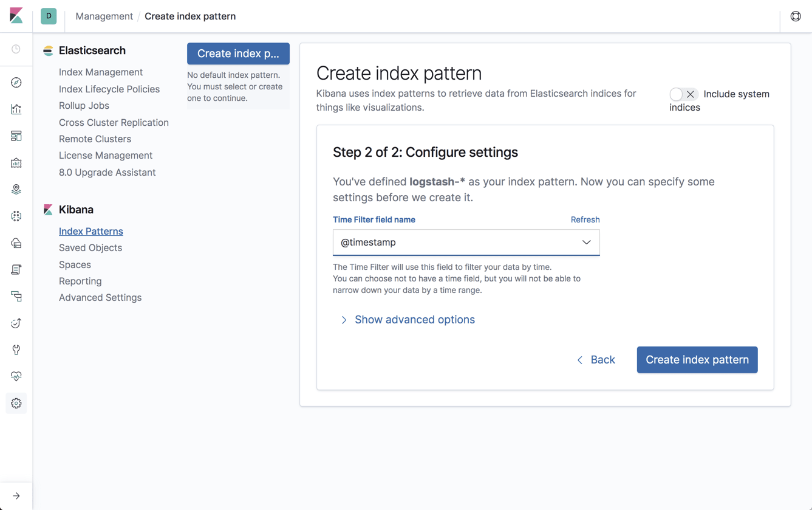Open Index Management under Elasticsearch
The width and height of the screenshot is (812, 510).
101,72
